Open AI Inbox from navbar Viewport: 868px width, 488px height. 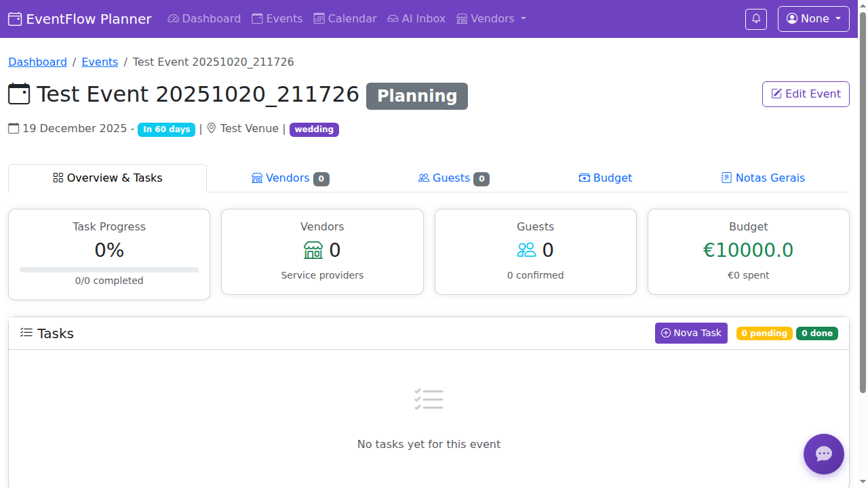click(x=416, y=19)
